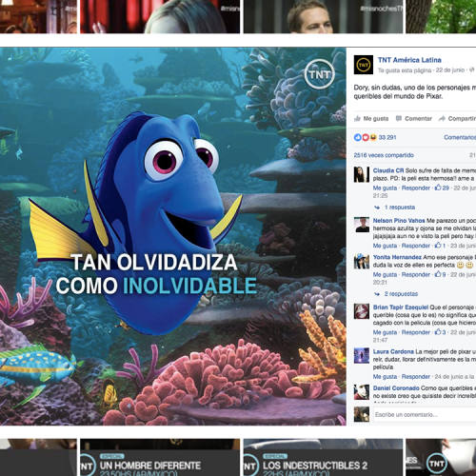View the 3 likes on Brian Tapir Ezequiel's comment

[440, 332]
